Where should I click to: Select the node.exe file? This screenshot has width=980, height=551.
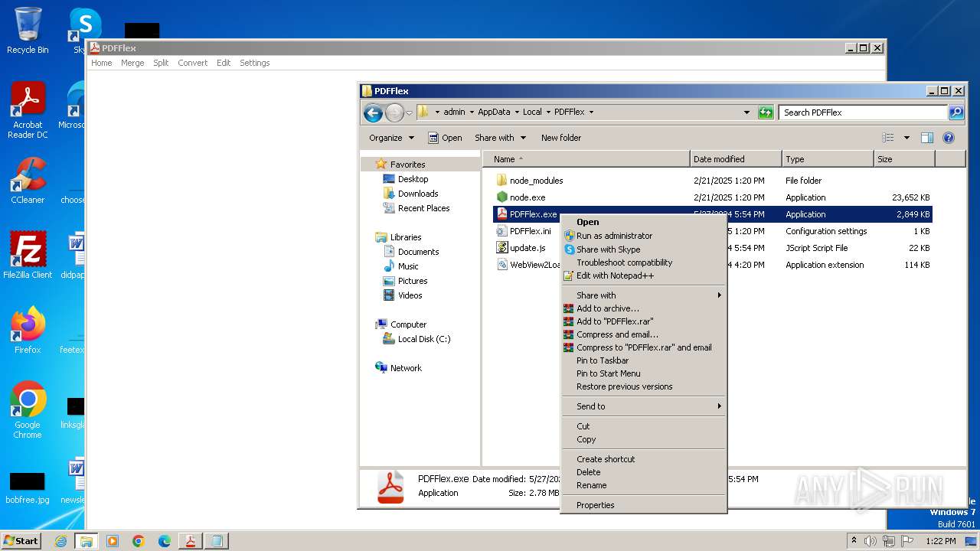point(528,197)
